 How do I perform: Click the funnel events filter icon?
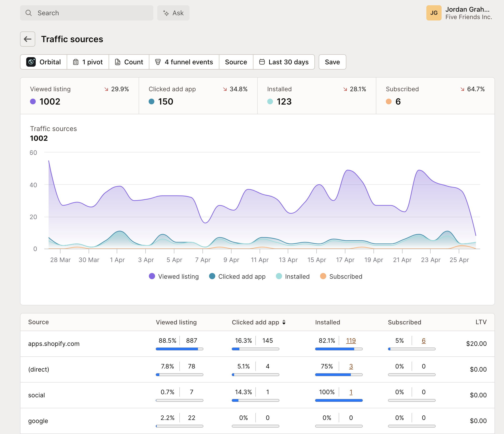(x=158, y=62)
